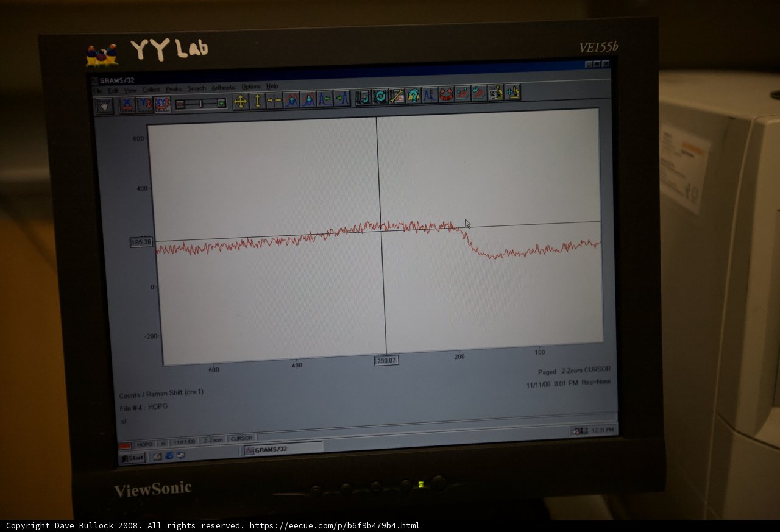Click the four-way arrow autoscale icon
780x532 pixels.
click(241, 101)
